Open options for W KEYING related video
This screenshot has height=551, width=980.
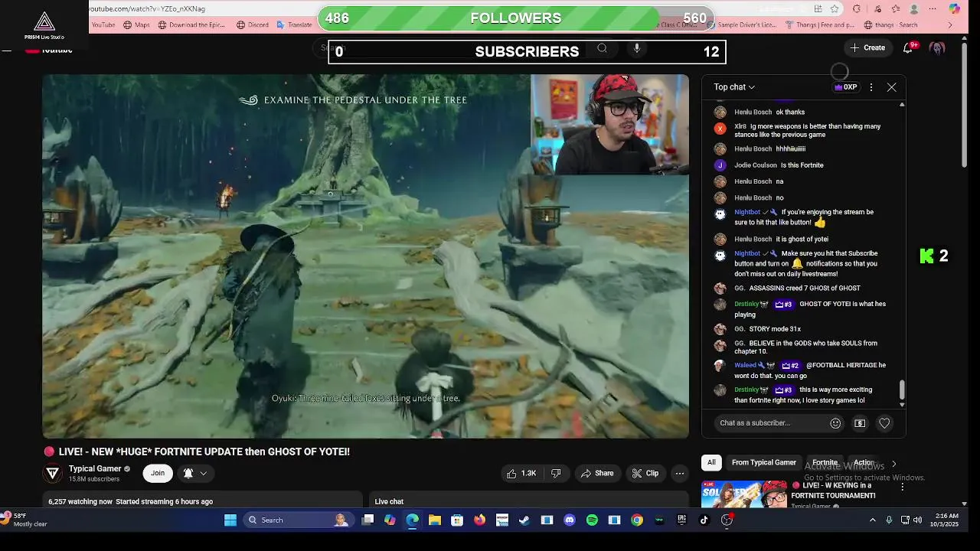pos(902,487)
